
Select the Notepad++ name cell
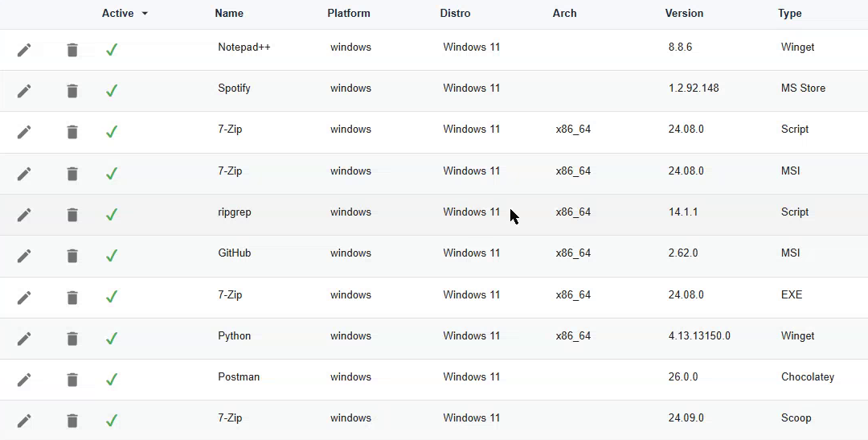pos(244,47)
